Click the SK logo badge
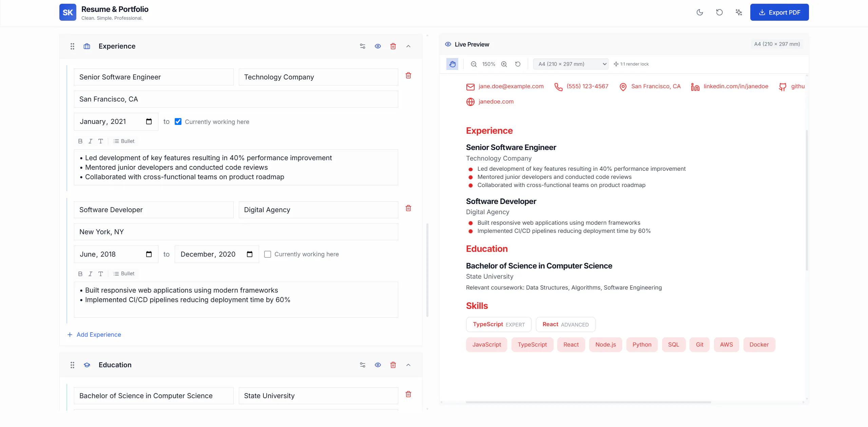The image size is (868, 427). click(68, 13)
